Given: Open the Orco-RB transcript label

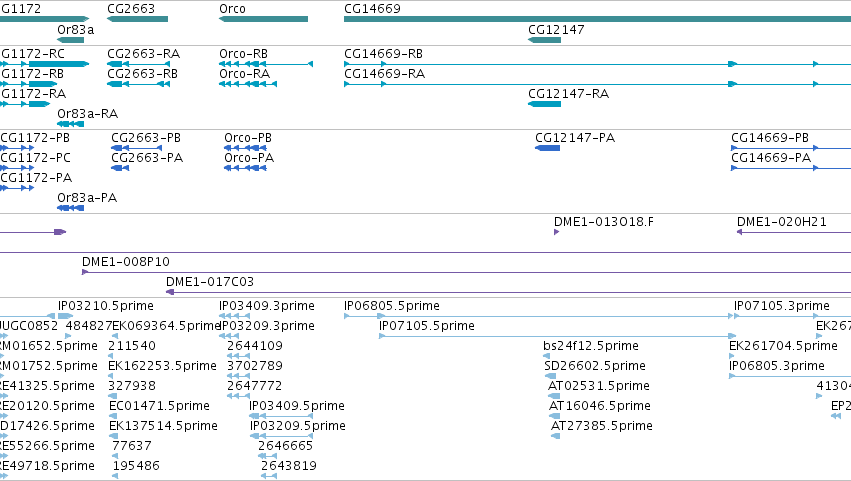Looking at the screenshot, I should 243,54.
